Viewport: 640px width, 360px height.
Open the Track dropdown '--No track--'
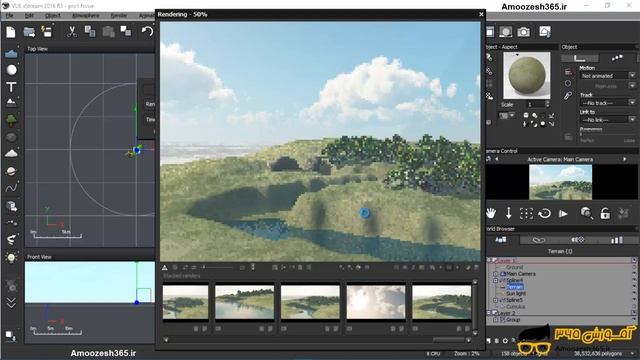click(608, 103)
